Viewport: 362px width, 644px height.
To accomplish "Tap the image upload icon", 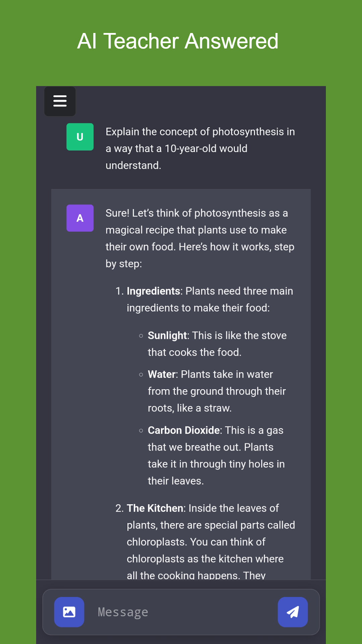I will point(69,612).
